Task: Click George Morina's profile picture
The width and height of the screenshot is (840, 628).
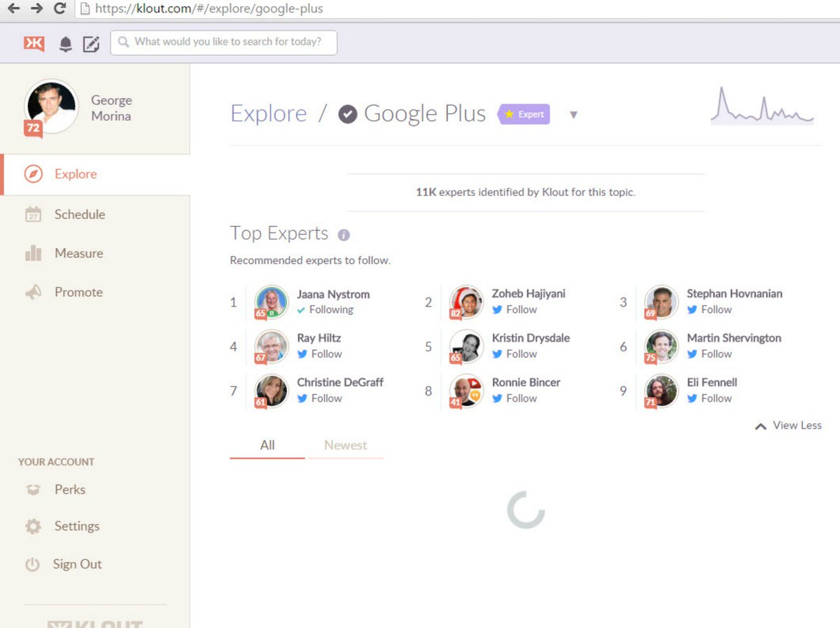Action: click(x=52, y=107)
